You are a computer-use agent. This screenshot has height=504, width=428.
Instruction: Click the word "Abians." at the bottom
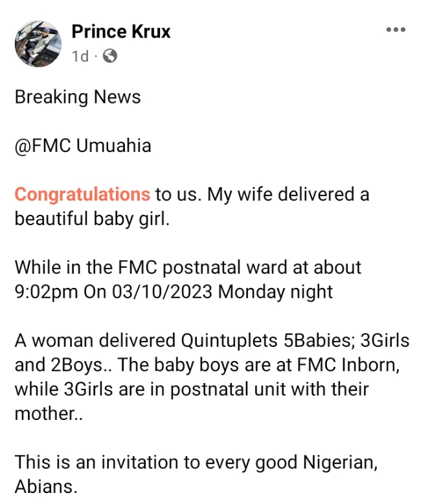coord(46,487)
